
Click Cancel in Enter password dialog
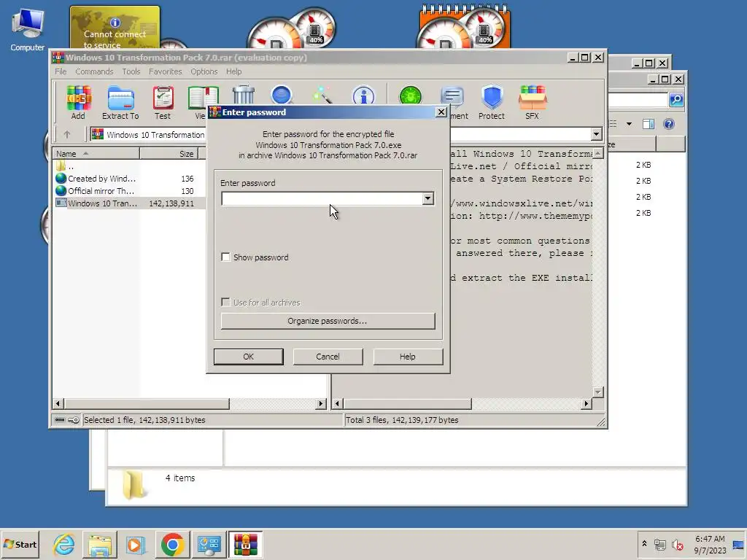pos(328,357)
